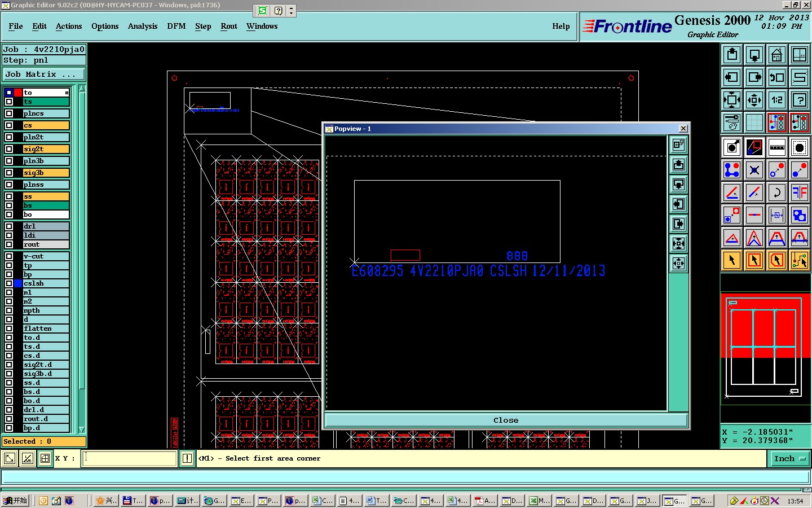
Task: Select the polygon selection arrow tool
Action: pos(777,260)
